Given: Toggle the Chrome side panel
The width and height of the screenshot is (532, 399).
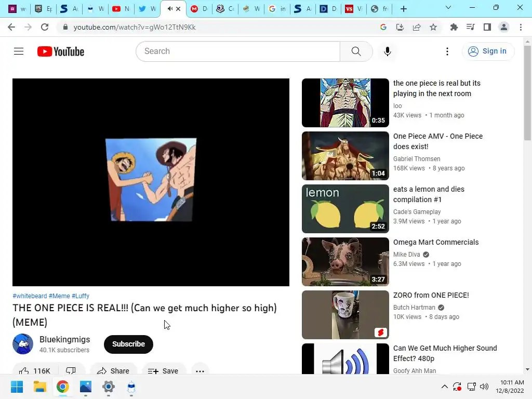Looking at the screenshot, I should click(x=487, y=27).
